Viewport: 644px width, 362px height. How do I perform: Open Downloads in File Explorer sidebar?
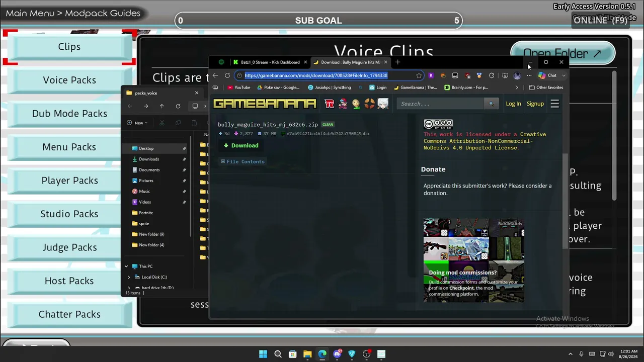click(155, 159)
